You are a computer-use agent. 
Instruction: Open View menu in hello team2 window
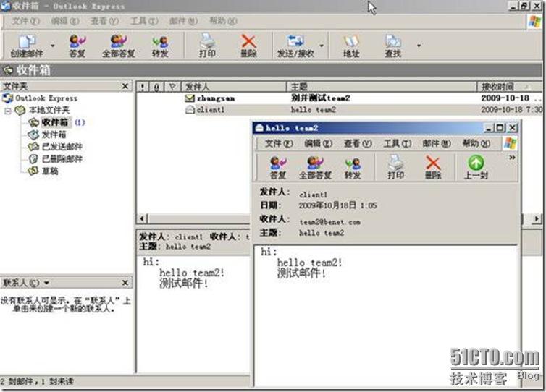click(358, 143)
